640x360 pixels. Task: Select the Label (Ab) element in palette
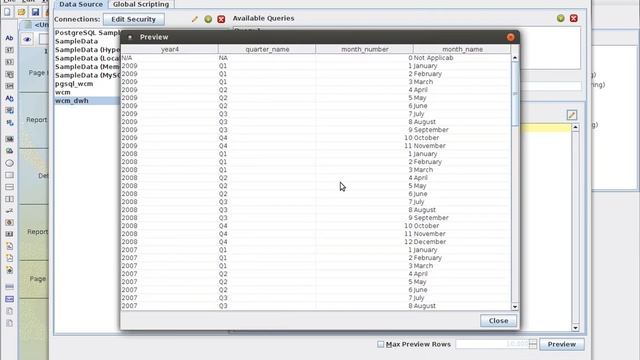tap(9, 38)
